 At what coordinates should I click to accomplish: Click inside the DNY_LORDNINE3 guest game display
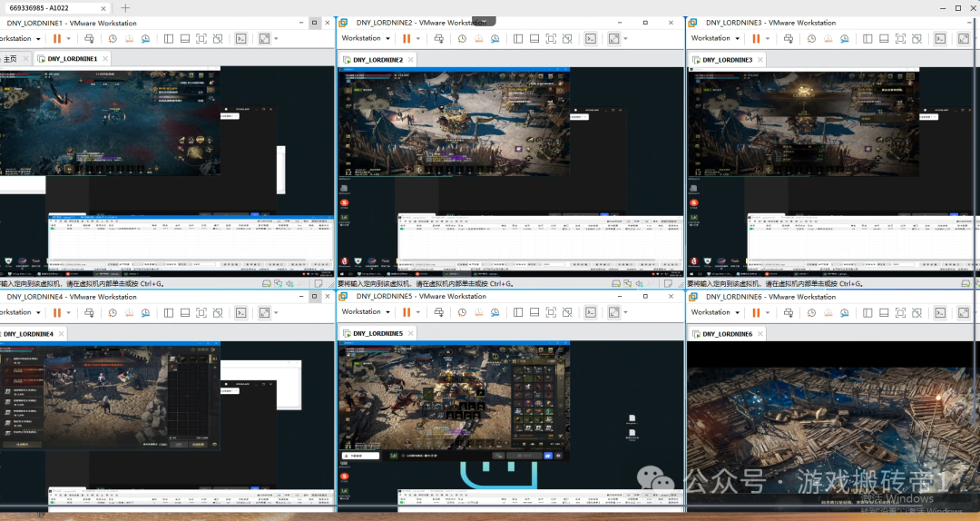[803, 123]
